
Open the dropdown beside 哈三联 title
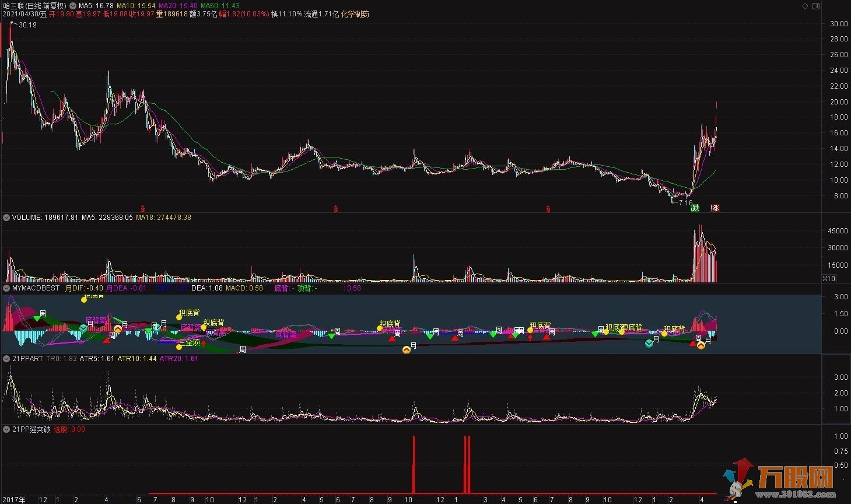[x=72, y=6]
